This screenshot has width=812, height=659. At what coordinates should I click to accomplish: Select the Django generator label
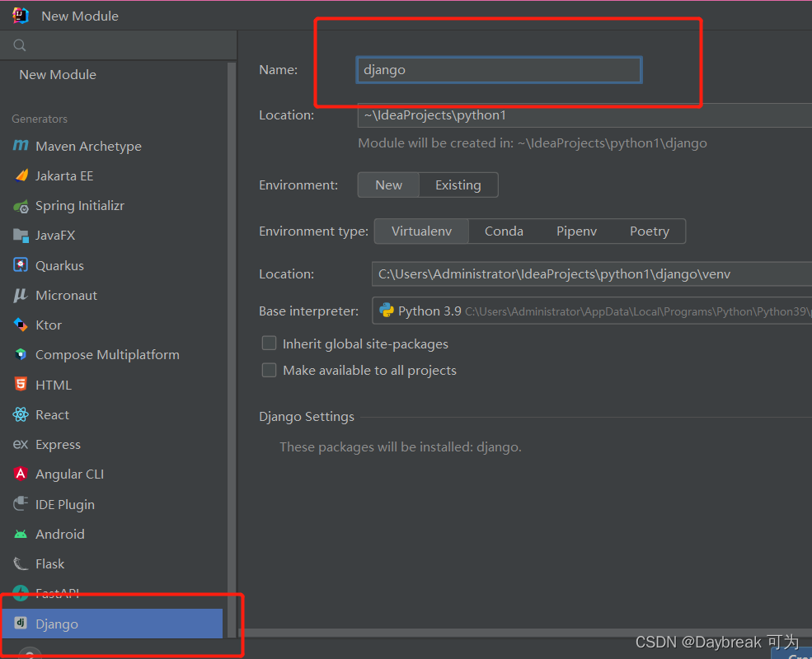56,624
